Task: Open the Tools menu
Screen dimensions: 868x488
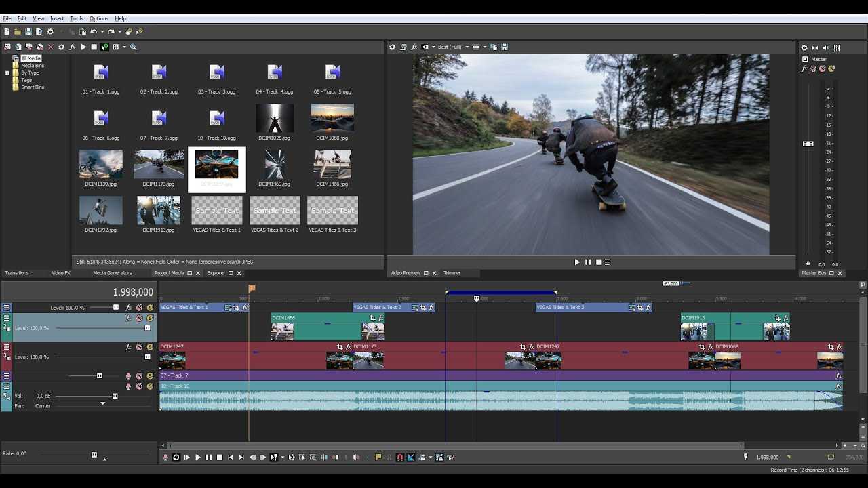Action: [x=77, y=18]
